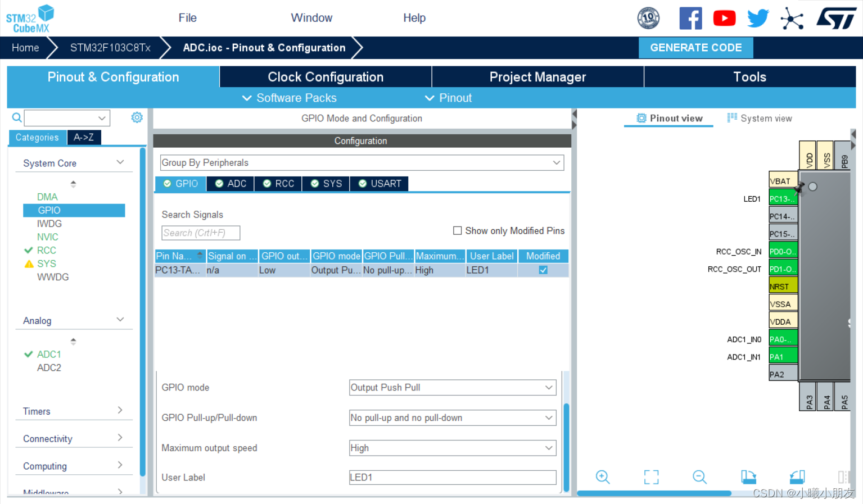Switch to the ADC peripheral tab

coord(231,184)
